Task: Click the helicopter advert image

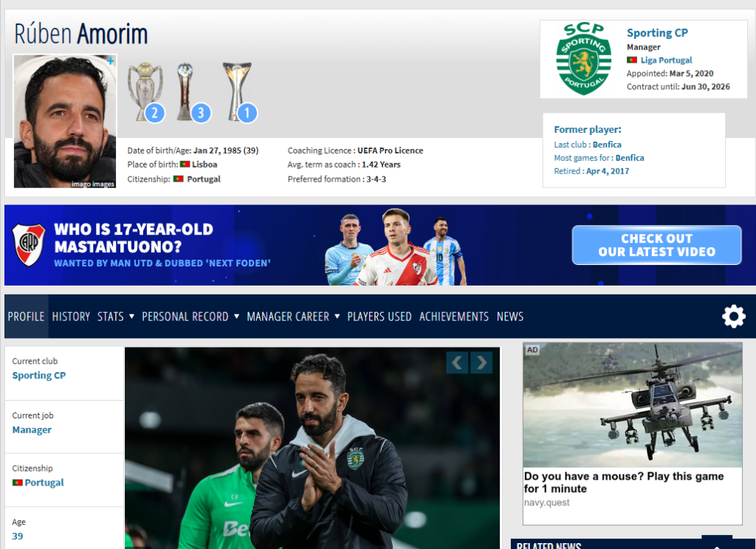Action: (633, 405)
